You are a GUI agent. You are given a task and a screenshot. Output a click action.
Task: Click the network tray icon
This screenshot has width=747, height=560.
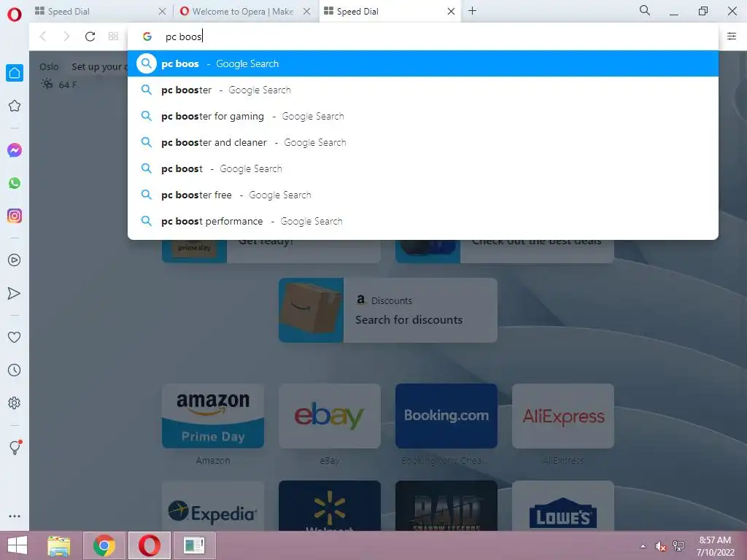tap(678, 546)
